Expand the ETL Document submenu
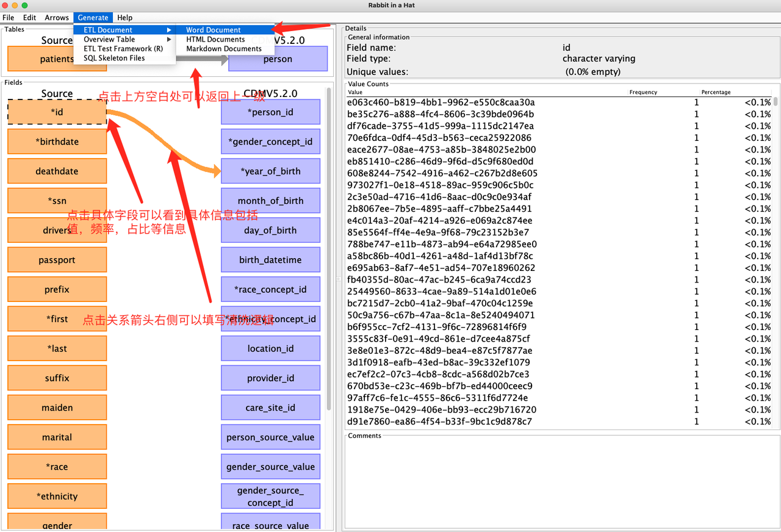This screenshot has height=532, width=781. pyautogui.click(x=107, y=29)
